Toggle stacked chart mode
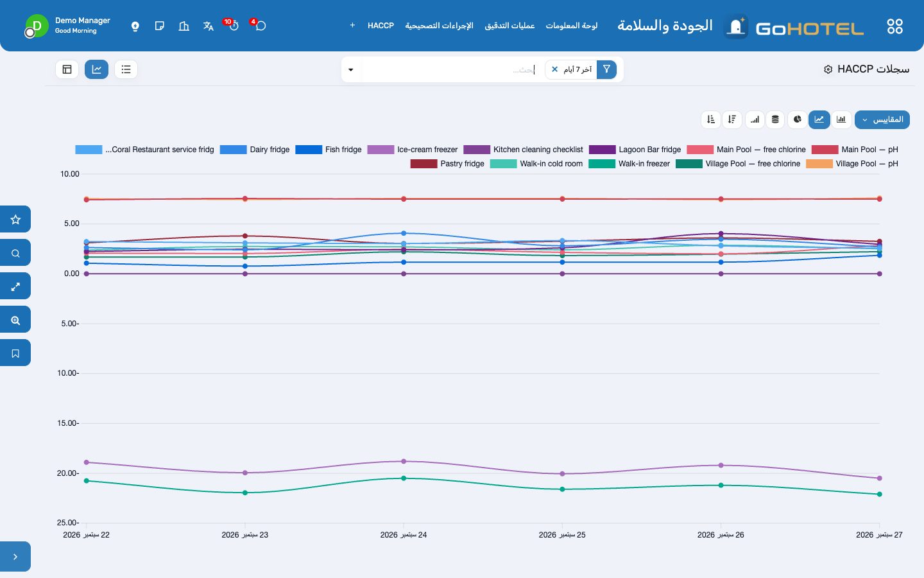924x578 pixels. point(775,119)
